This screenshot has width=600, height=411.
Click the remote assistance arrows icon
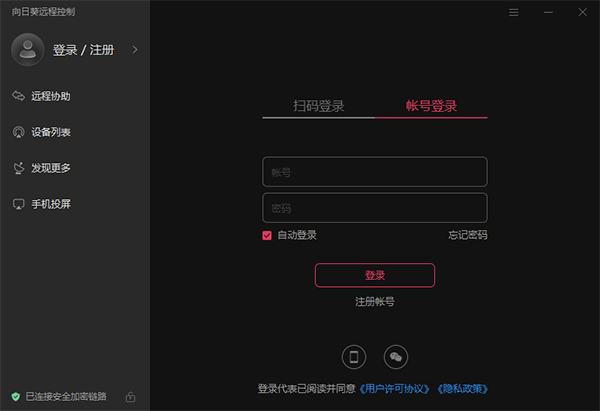18,96
